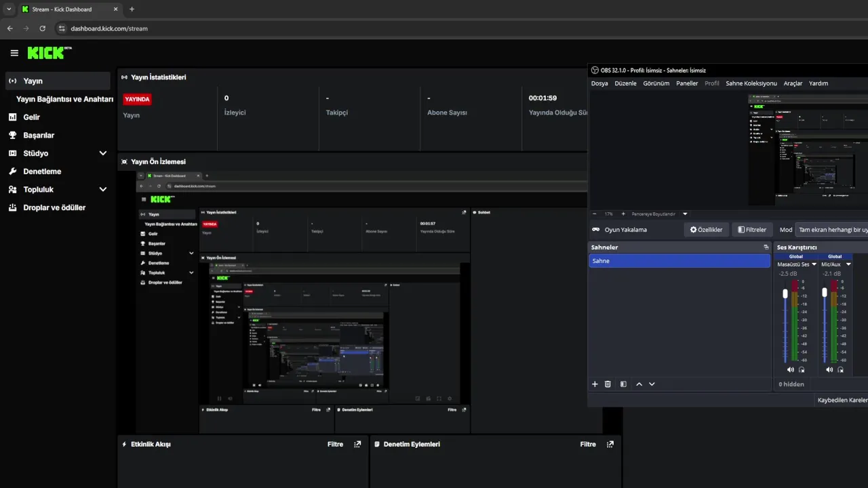Image resolution: width=868 pixels, height=488 pixels.
Task: Open the Kick hamburger menu
Action: (14, 53)
